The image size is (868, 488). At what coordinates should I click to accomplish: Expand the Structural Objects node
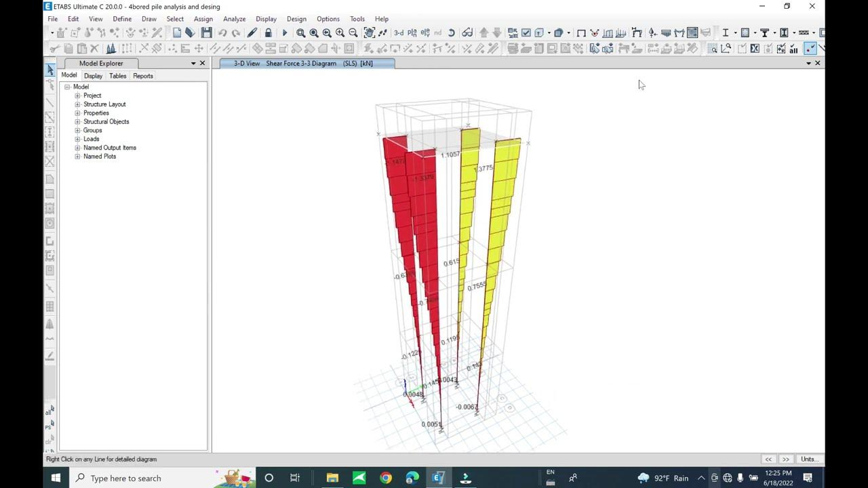pos(77,122)
